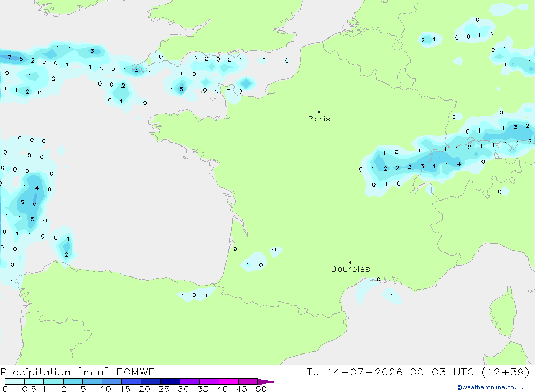Pick the 40–45 mm legend swatch
Screen dimensions: 535x392
(x=228, y=381)
